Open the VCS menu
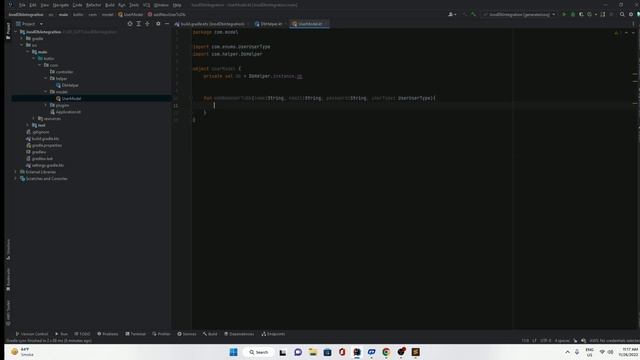This screenshot has width=640, height=360. point(146,5)
